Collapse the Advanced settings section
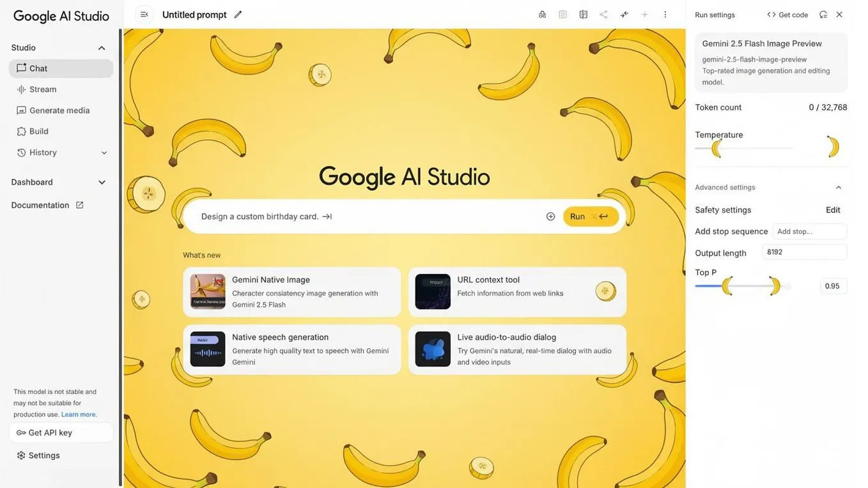Image resolution: width=868 pixels, height=488 pixels. [838, 187]
